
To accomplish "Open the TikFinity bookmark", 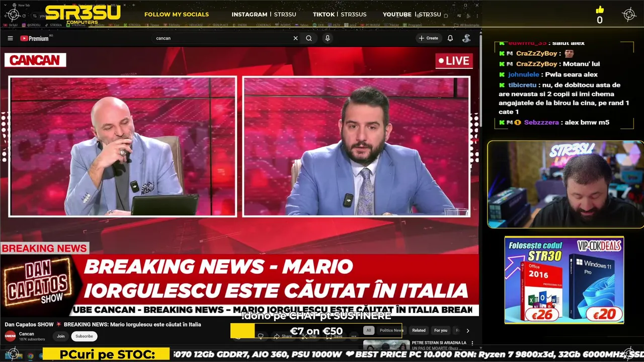I will 173,25.
